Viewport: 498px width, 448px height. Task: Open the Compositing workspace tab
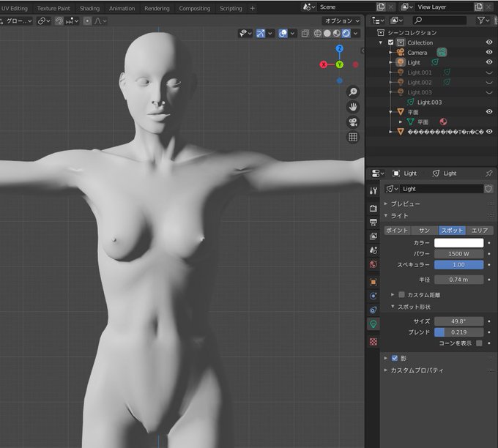194,9
